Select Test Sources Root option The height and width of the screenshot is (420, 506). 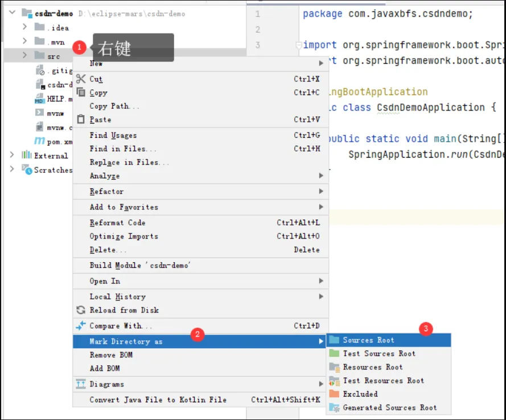389,353
